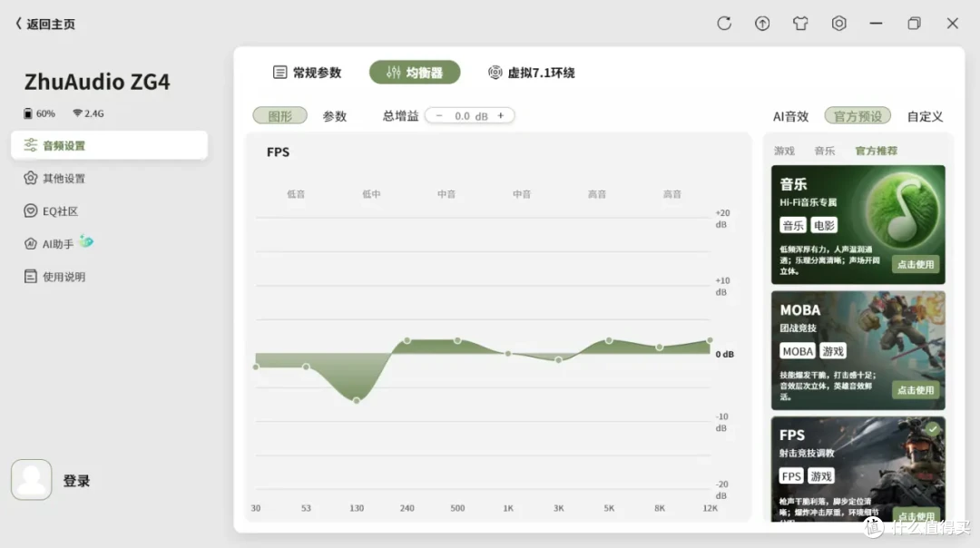Click the 130 frequency axis label
This screenshot has height=548, width=980.
point(357,508)
